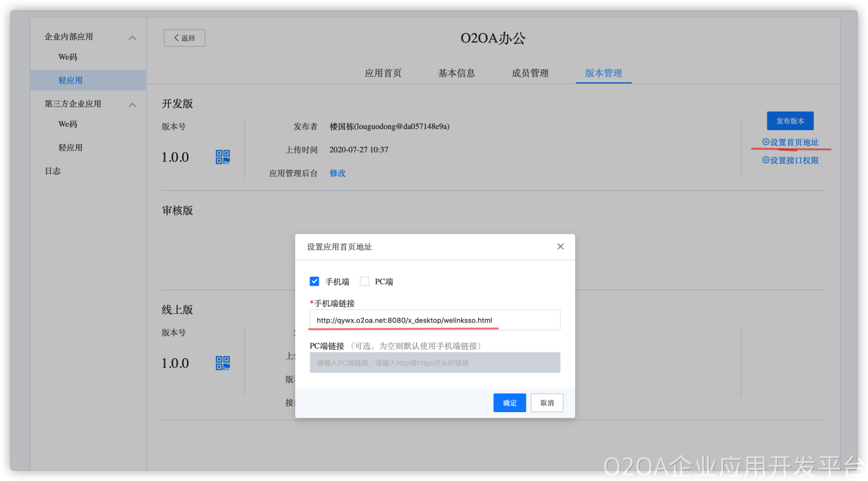Image resolution: width=868 pixels, height=481 pixels.
Task: Click the 取消 button in dialog
Action: coord(547,403)
